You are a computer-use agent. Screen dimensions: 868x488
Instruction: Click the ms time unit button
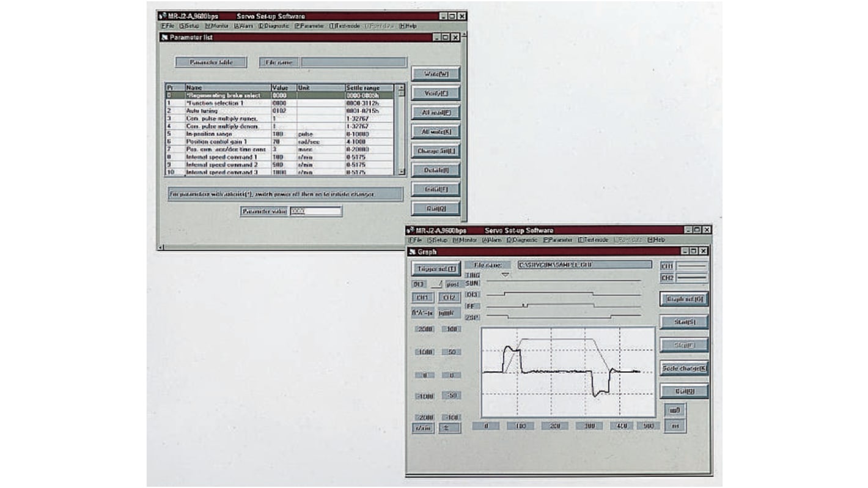(675, 426)
